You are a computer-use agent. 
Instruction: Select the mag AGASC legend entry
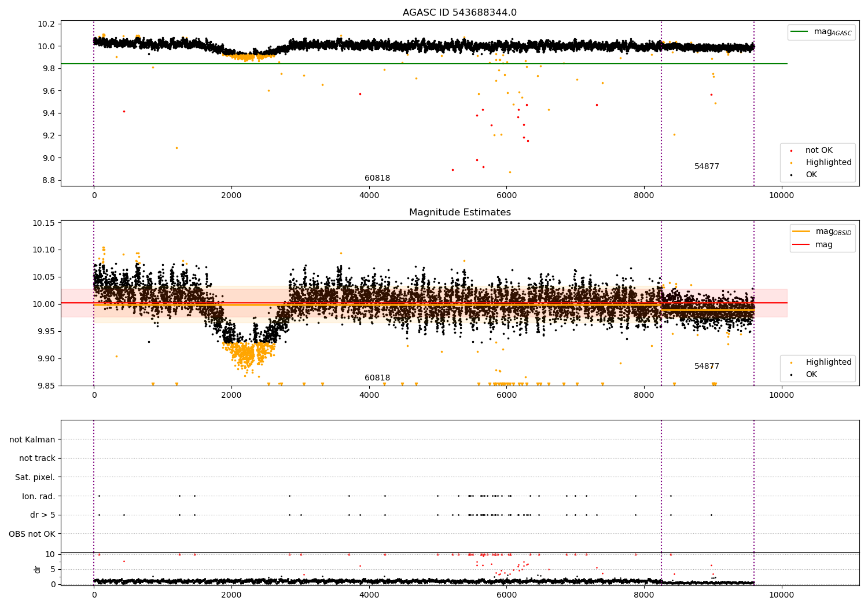(x=833, y=32)
